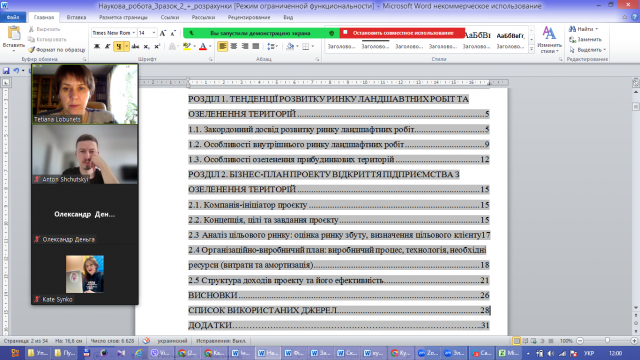This screenshot has height=360, width=640.
Task: Toggle Italic (К) formatting
Action: 107,47
